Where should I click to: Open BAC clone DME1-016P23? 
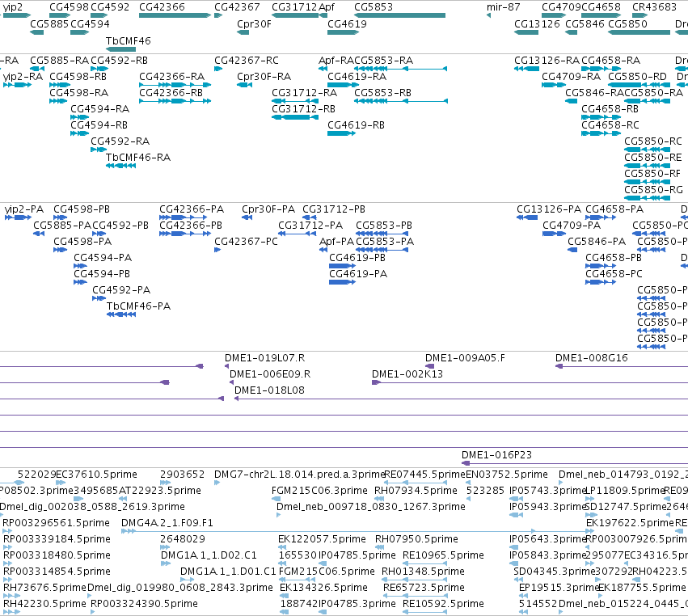coord(496,455)
